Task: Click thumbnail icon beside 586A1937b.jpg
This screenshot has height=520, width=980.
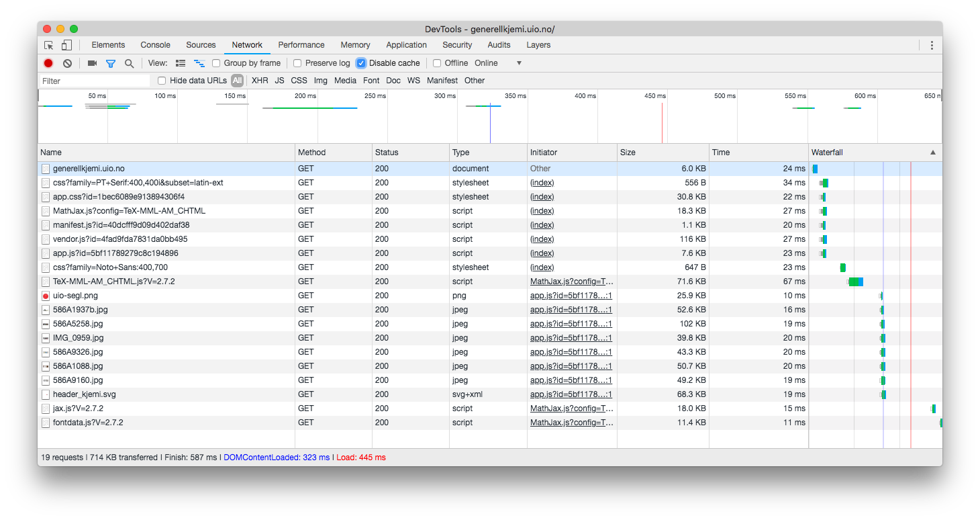Action: (x=46, y=310)
